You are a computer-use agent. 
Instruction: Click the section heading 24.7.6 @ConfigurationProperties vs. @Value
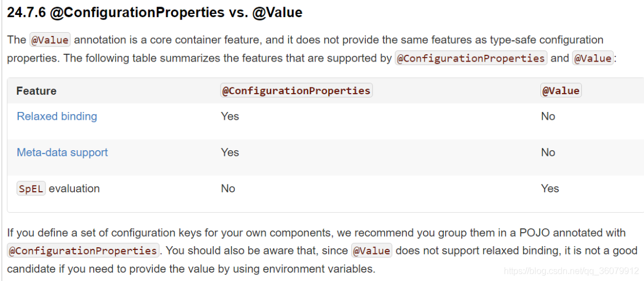(x=155, y=13)
